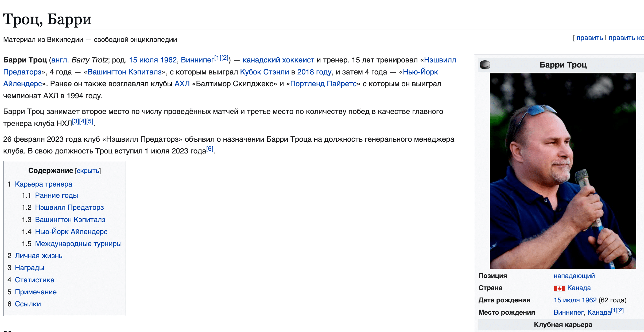Open the канадский хоккеист link
The image size is (644, 332).
278,60
